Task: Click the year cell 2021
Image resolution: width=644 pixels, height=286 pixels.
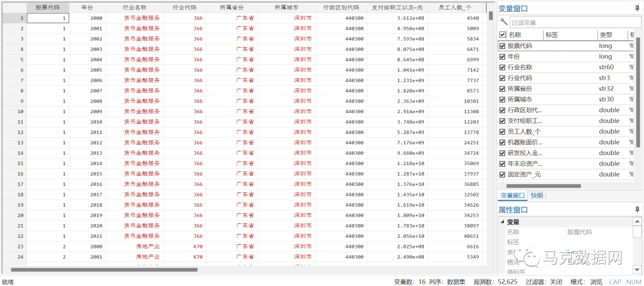Action: 87,236
